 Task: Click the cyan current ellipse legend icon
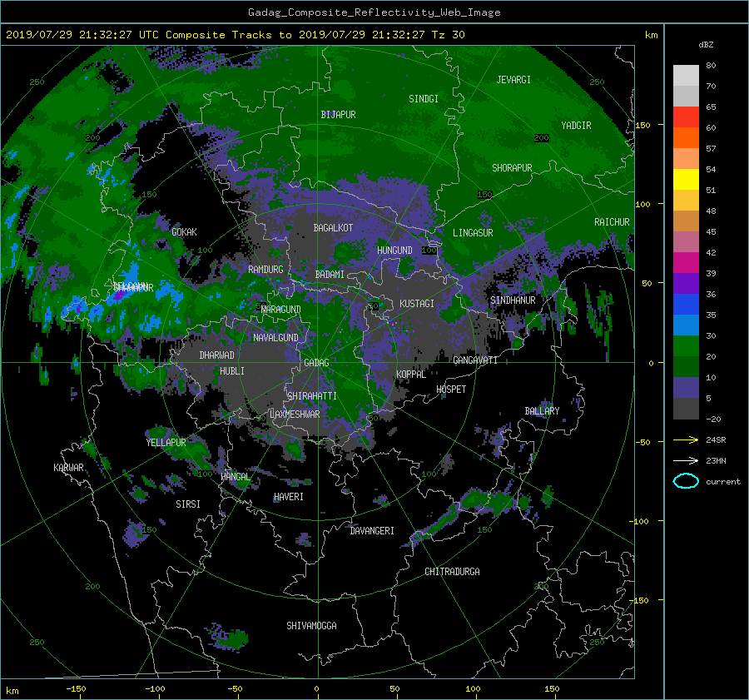pyautogui.click(x=686, y=481)
